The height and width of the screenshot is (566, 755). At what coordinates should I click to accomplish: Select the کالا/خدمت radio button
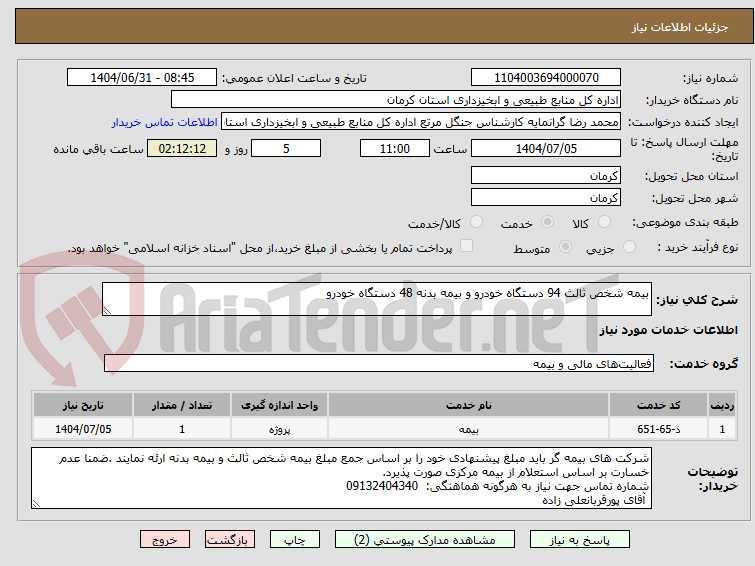[476, 222]
